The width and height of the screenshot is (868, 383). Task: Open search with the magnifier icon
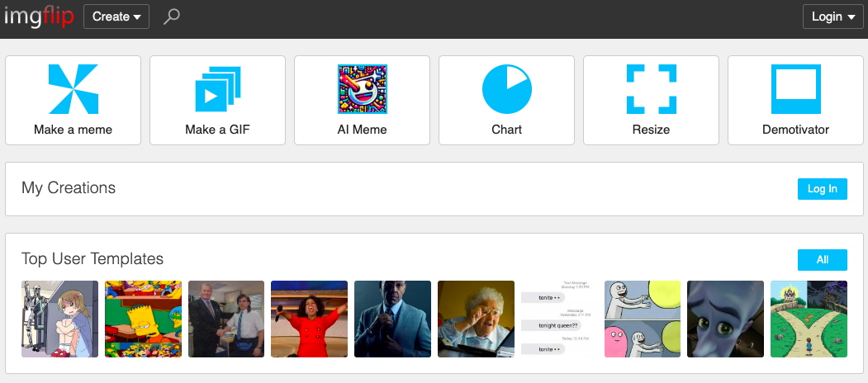(x=172, y=17)
